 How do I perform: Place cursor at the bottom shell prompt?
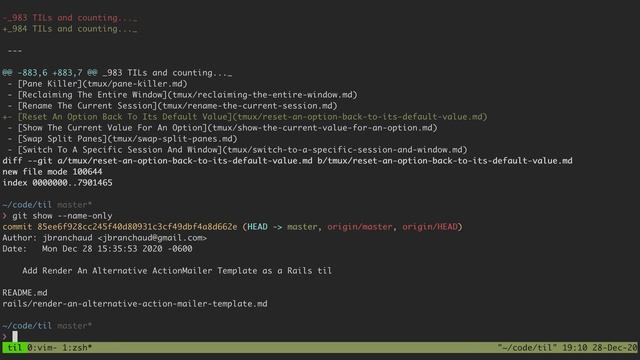coord(15,337)
